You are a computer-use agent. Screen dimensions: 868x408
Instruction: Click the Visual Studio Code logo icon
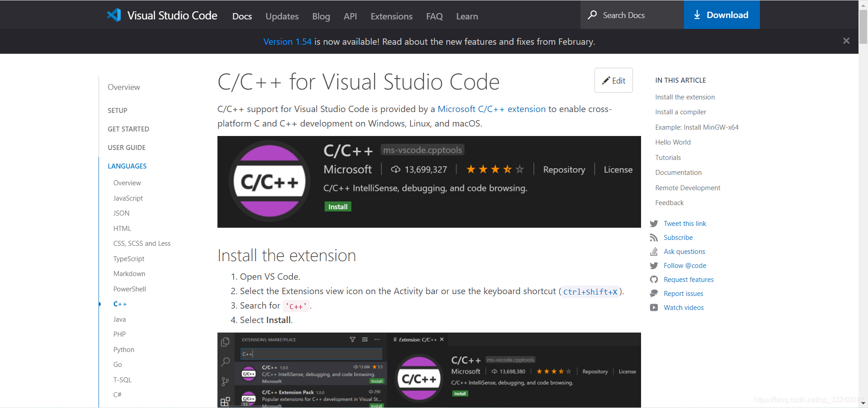114,15
